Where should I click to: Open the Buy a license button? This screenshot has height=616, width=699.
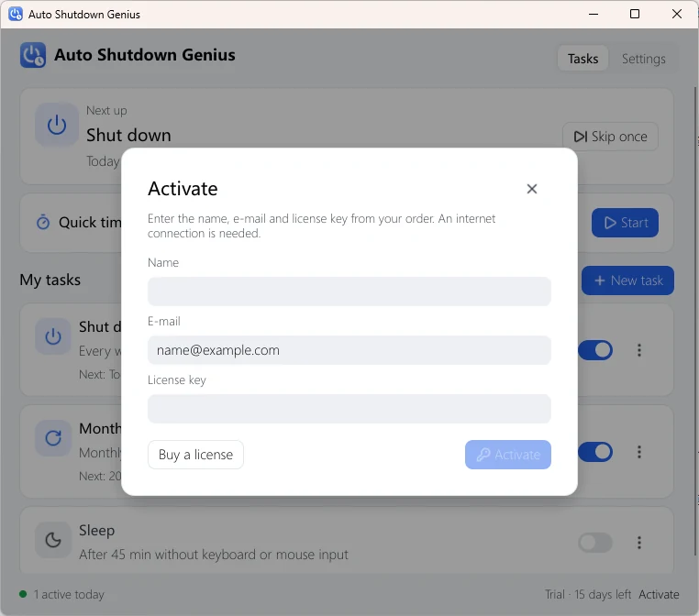(x=195, y=455)
